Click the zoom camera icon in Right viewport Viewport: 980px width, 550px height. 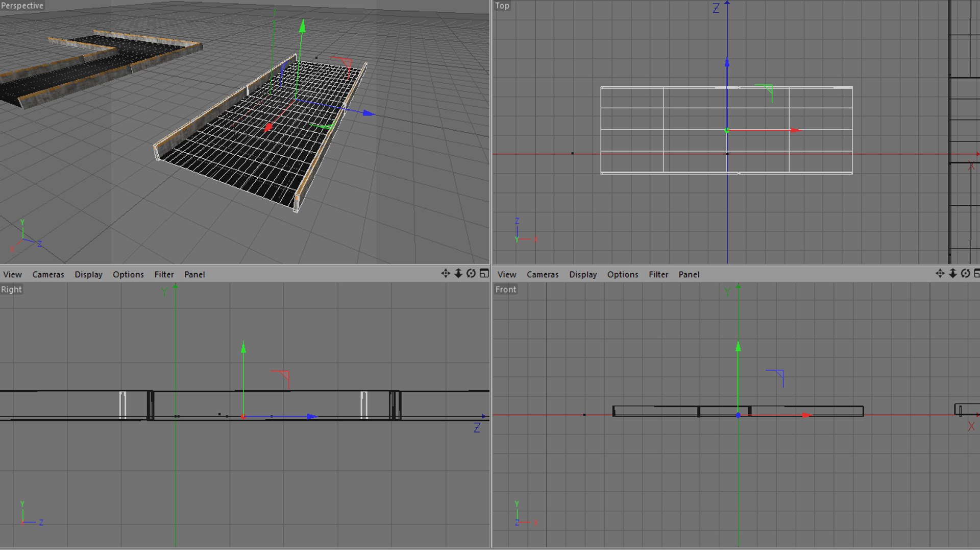coord(458,274)
